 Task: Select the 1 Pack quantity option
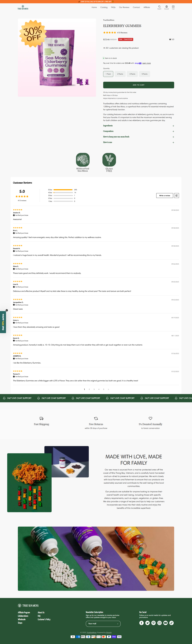tap(108, 74)
